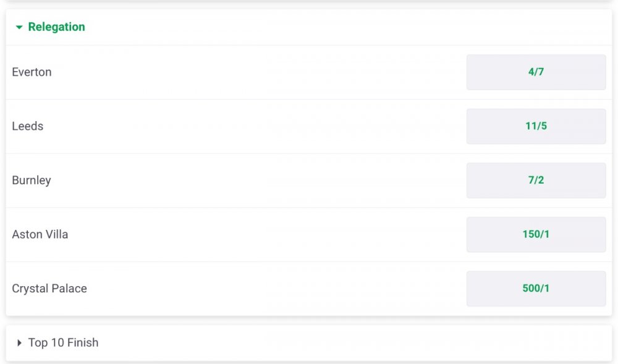The image size is (618, 364).
Task: Collapse the Relegation section using its green arrow
Action: pyautogui.click(x=19, y=27)
